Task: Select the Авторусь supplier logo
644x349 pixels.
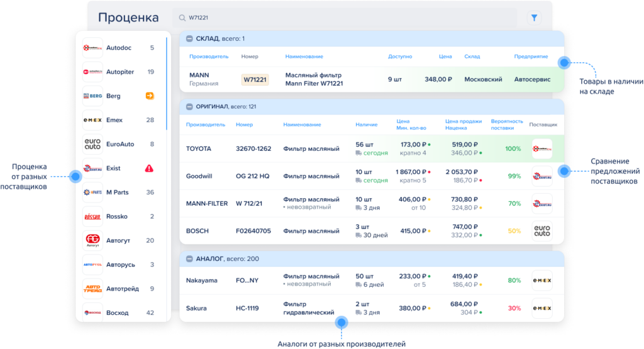Action: [92, 265]
